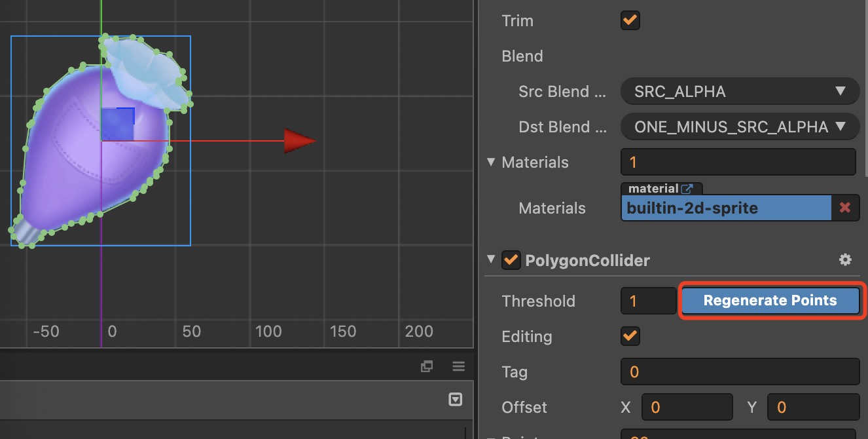
Task: Click the red X-axis arrow gizmo
Action: point(298,140)
